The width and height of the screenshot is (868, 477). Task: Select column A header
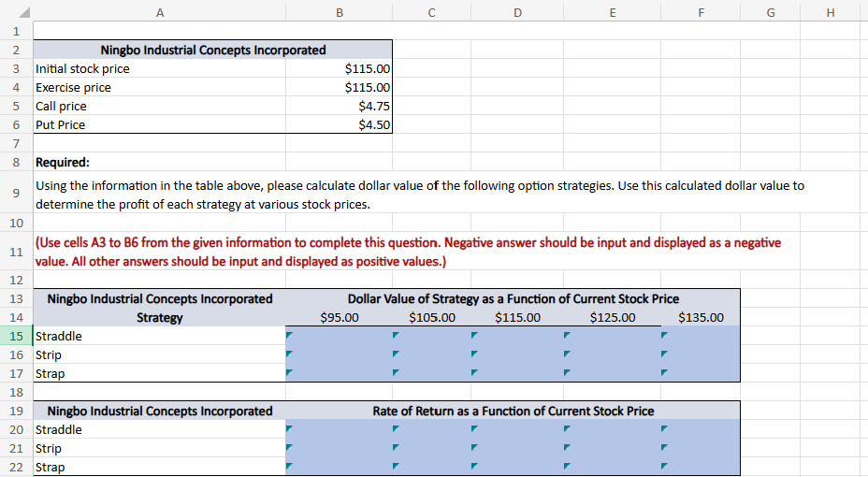tap(159, 12)
